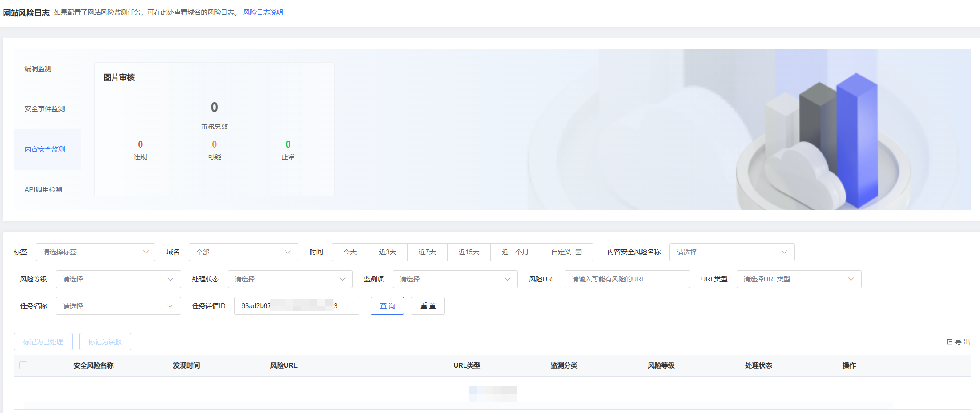980x413 pixels.
Task: Click the chevron arrow of the URL类型 select
Action: coord(851,279)
